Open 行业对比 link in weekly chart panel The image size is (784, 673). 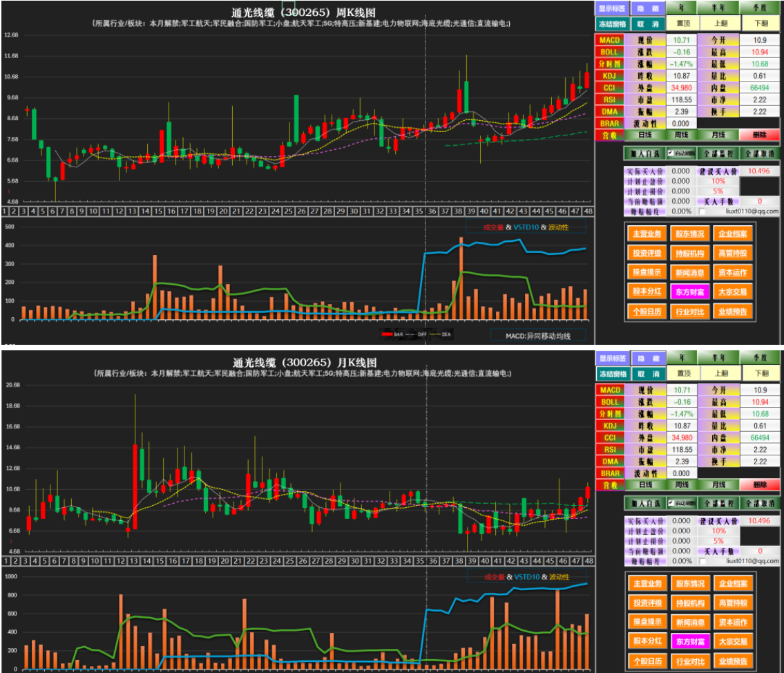pos(689,312)
